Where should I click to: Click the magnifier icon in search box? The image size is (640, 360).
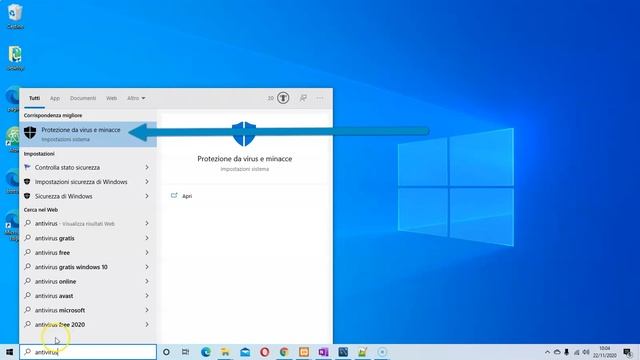(x=27, y=352)
